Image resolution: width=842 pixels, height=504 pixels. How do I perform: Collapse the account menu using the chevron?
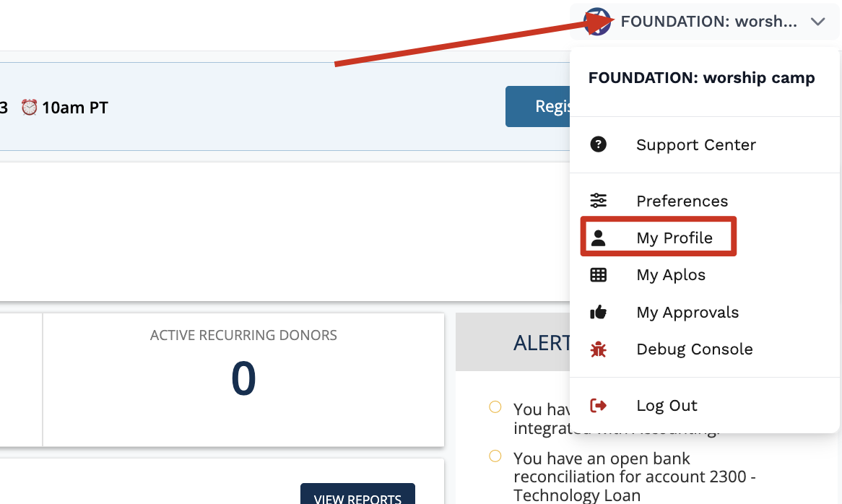(x=817, y=22)
